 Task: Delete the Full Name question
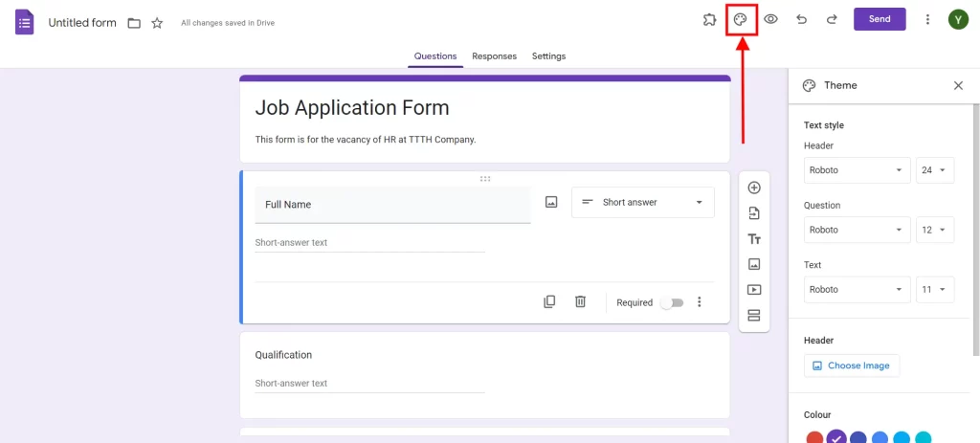581,301
